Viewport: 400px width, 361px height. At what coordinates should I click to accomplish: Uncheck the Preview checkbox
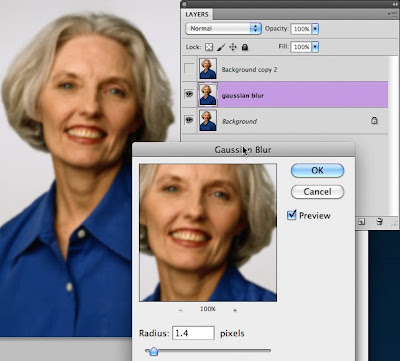292,215
